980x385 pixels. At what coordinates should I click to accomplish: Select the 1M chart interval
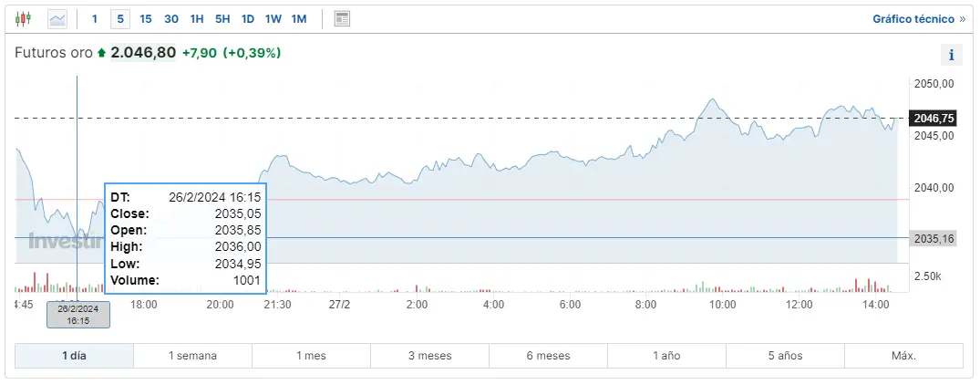(299, 18)
